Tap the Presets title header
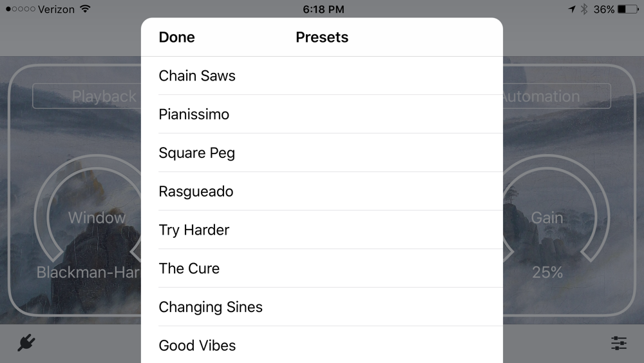 pyautogui.click(x=322, y=37)
